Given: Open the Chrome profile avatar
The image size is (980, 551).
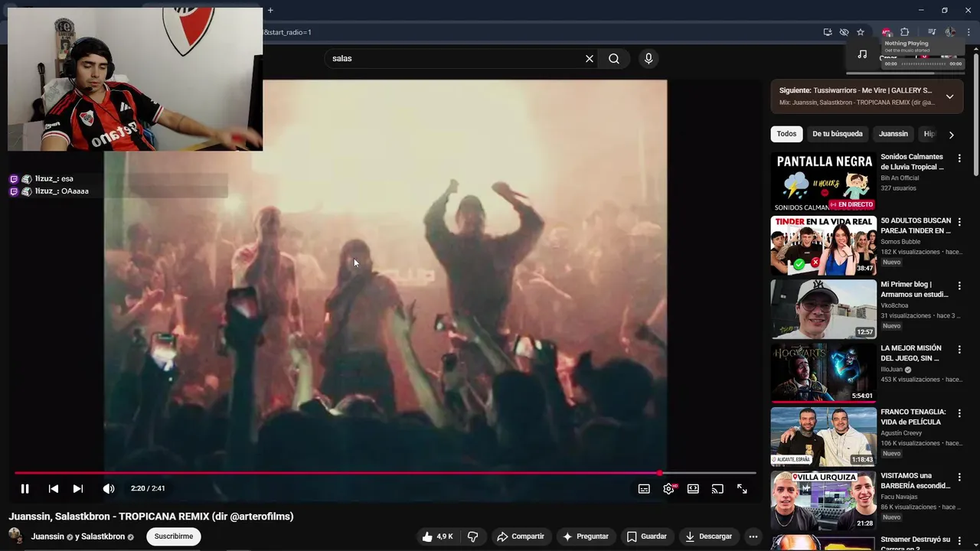Looking at the screenshot, I should [950, 32].
